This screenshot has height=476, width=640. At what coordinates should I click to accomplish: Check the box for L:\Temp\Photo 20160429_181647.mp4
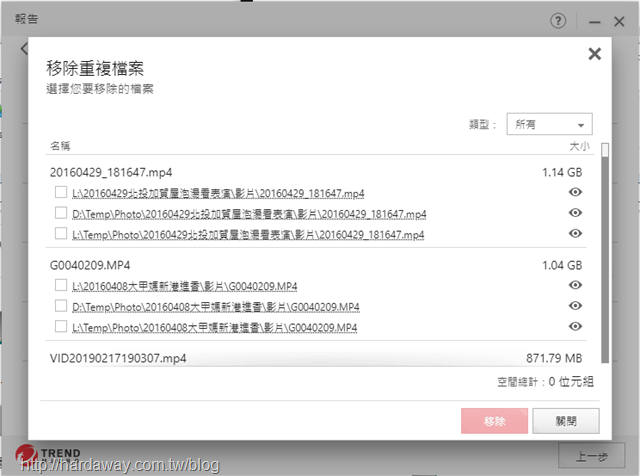pyautogui.click(x=61, y=233)
